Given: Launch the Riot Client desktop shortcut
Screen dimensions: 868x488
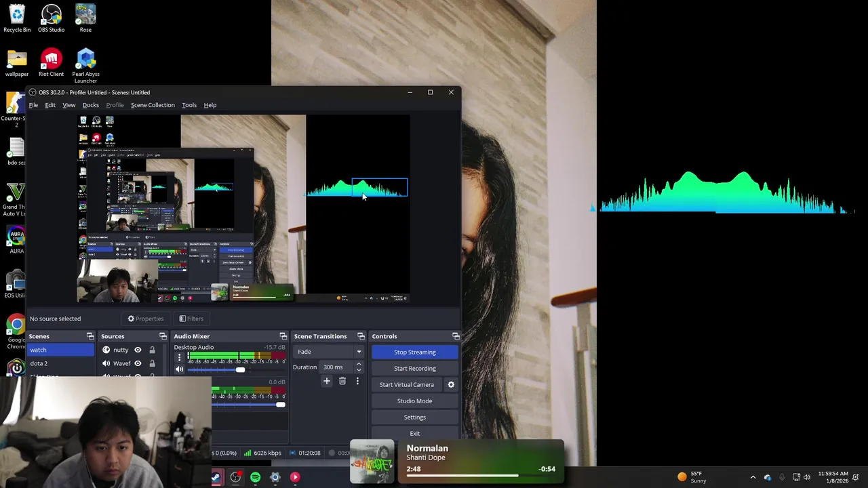Looking at the screenshot, I should [51, 62].
